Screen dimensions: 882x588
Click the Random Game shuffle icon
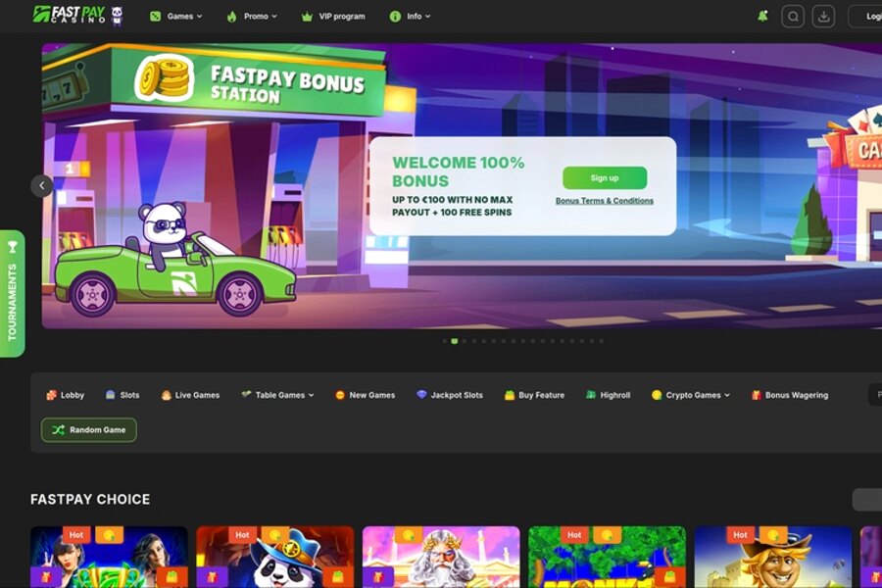pyautogui.click(x=59, y=430)
